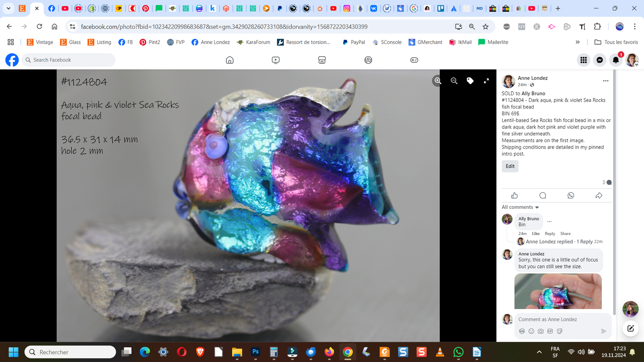Open the Mailerlite bookmark
The image size is (644, 362).
493,42
